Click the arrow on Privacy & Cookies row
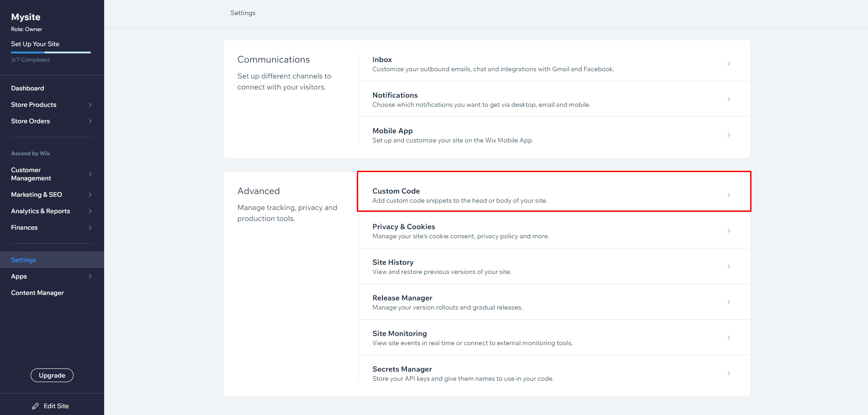This screenshot has width=868, height=415. [x=729, y=231]
